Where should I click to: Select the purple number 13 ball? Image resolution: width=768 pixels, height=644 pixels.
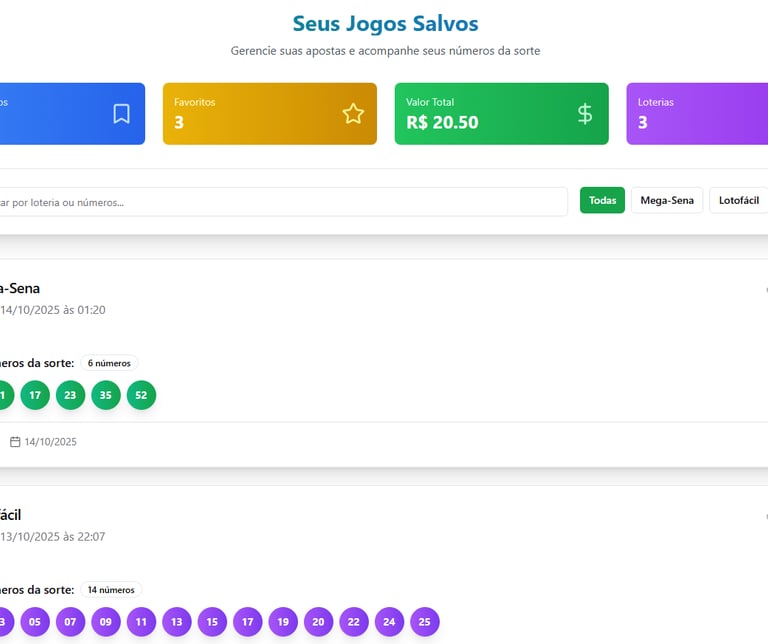(177, 622)
